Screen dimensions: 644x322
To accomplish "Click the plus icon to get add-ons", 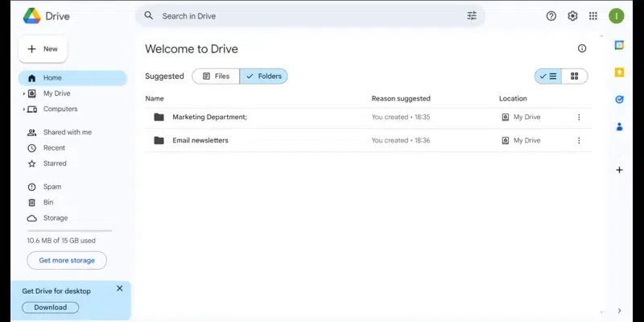I will point(619,170).
